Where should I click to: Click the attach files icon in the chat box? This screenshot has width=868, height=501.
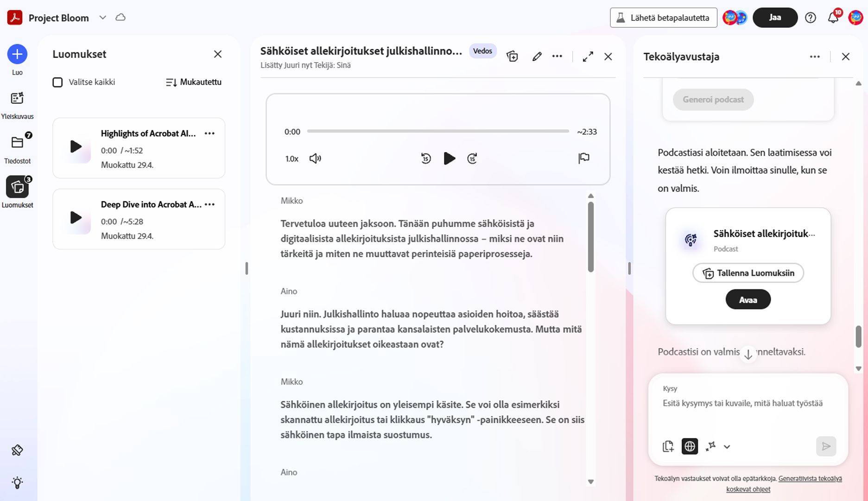coord(668,446)
